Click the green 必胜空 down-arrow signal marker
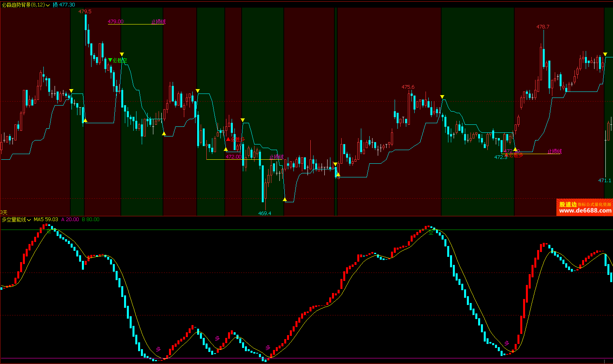This screenshot has width=613, height=364. [110, 60]
